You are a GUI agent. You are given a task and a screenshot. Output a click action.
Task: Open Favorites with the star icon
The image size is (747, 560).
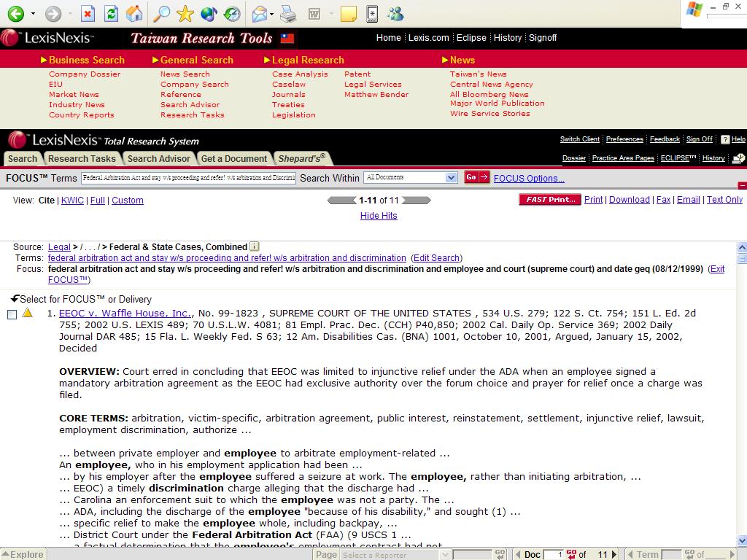[185, 13]
